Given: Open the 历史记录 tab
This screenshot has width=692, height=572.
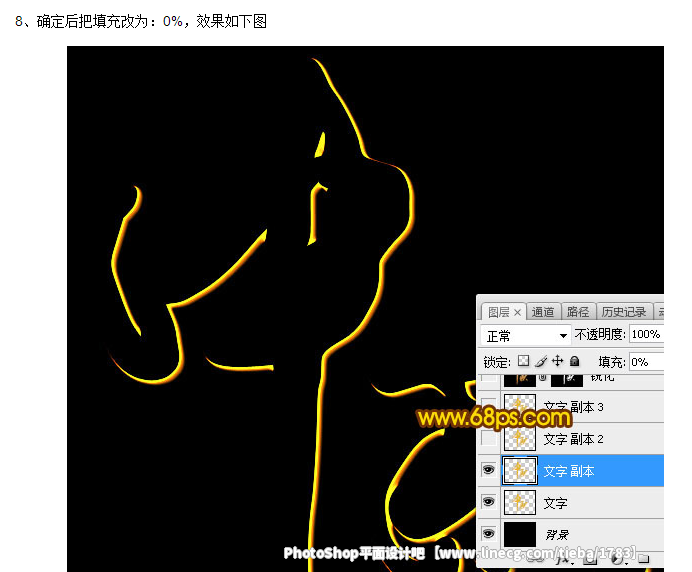Looking at the screenshot, I should point(622,312).
